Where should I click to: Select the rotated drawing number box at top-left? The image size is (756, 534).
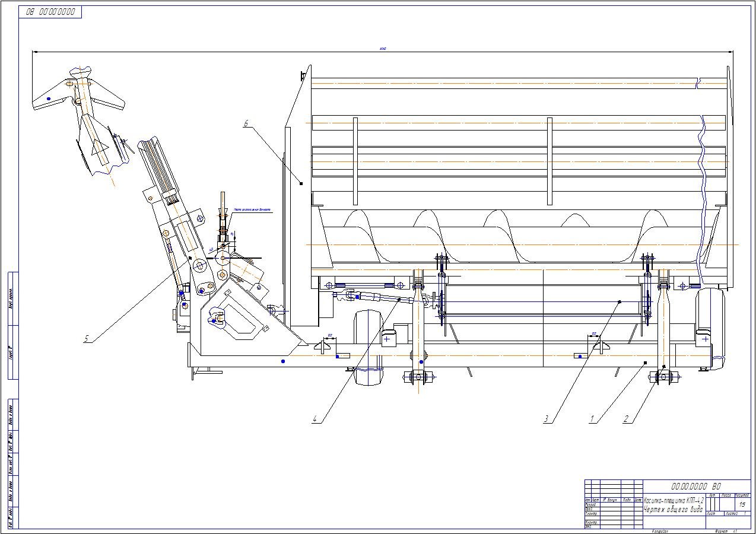(50, 12)
